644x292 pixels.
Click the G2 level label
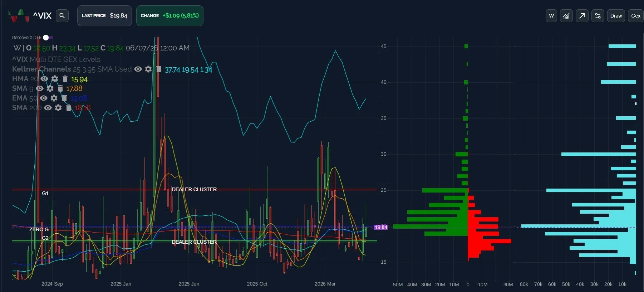click(45, 238)
